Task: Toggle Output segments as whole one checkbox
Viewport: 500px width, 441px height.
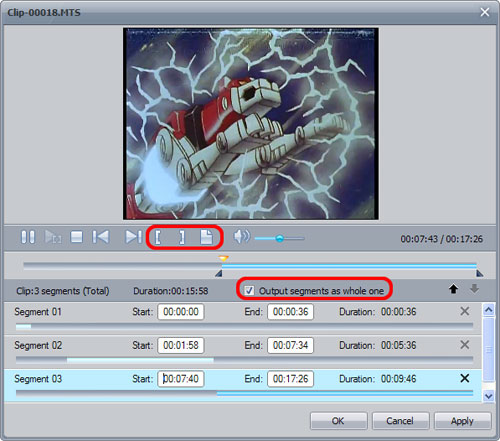Action: [249, 291]
